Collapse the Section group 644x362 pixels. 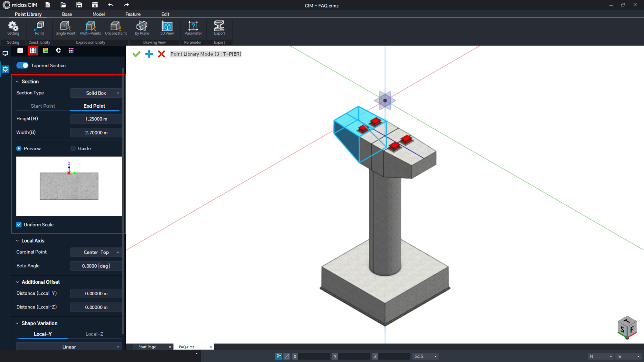(17, 82)
